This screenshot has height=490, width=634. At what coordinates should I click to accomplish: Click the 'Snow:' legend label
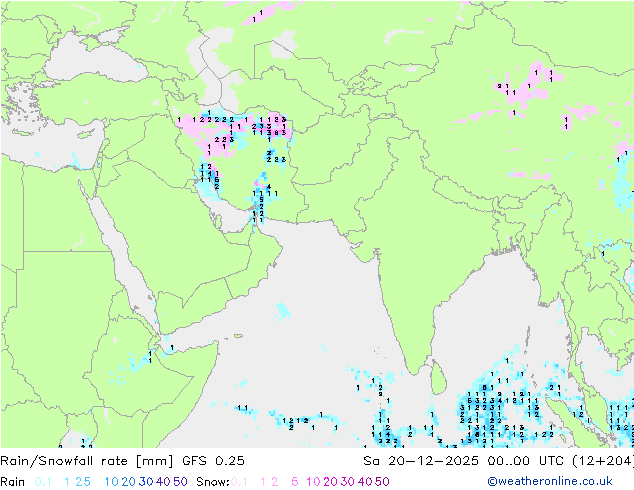[x=213, y=482]
